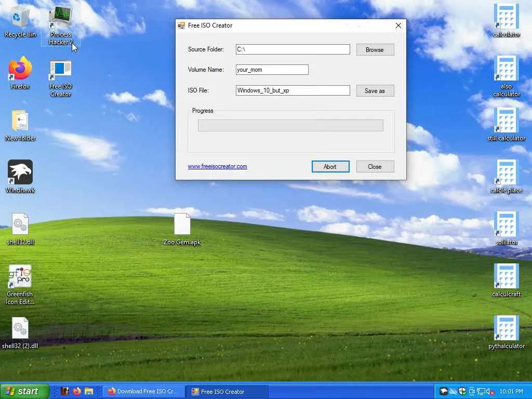The image size is (532, 399).
Task: Select the 'pythalculator' desktop shortcut
Action: [506, 331]
